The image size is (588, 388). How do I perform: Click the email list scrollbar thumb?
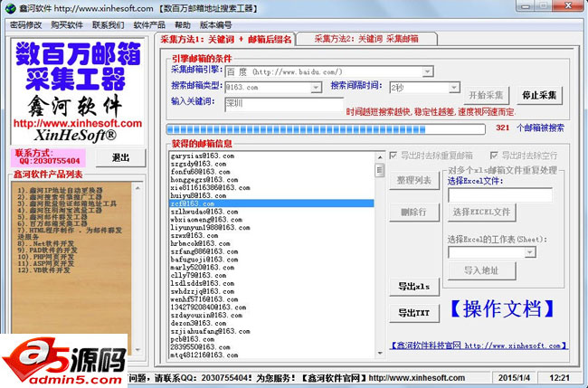(380, 170)
